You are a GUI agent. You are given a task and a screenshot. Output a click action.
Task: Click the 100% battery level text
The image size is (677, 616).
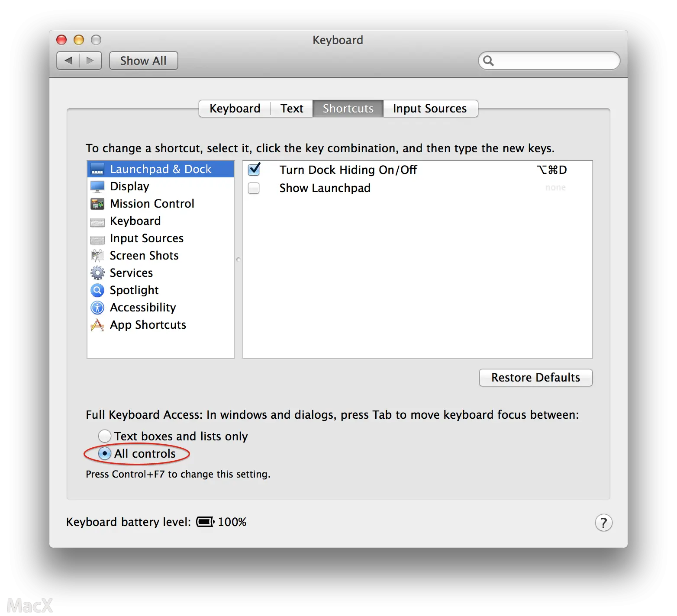coord(232,522)
